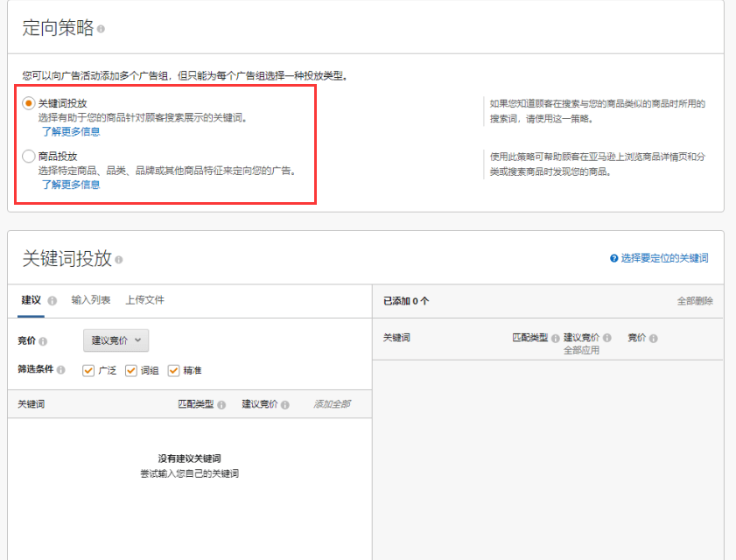736x560 pixels.
Task: Click the question mark icon before 选择要定位的关键词
Action: 614,259
